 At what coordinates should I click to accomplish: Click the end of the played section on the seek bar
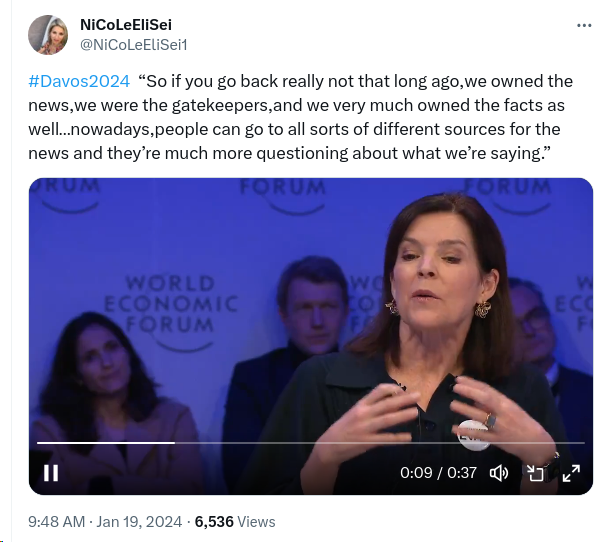(x=173, y=442)
